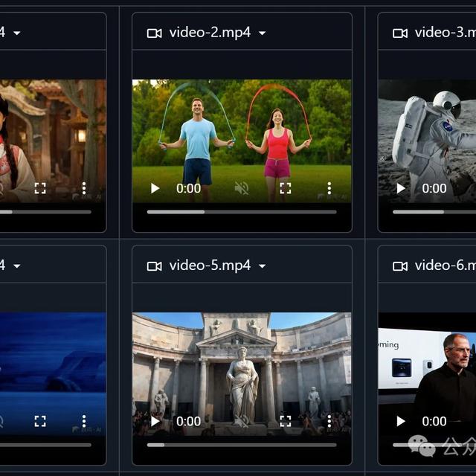Enter fullscreen for video-5.mp4
Screen dimensions: 476x476
click(x=286, y=421)
